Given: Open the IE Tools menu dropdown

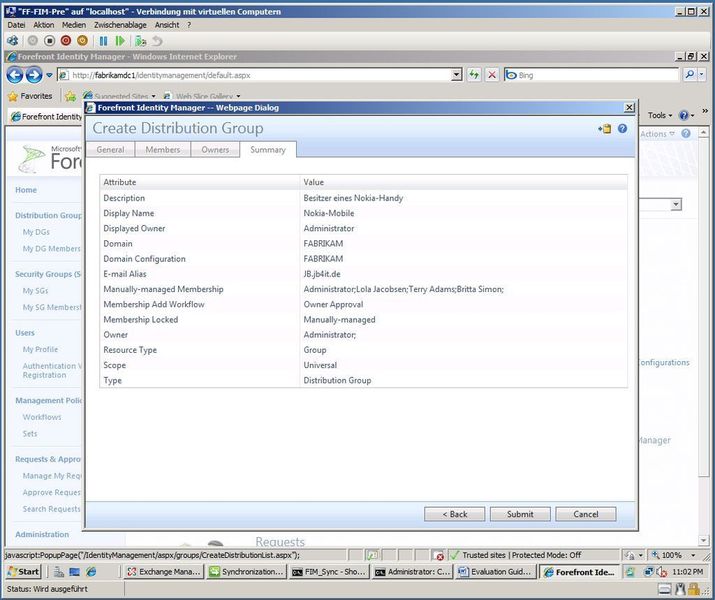Looking at the screenshot, I should tap(660, 115).
